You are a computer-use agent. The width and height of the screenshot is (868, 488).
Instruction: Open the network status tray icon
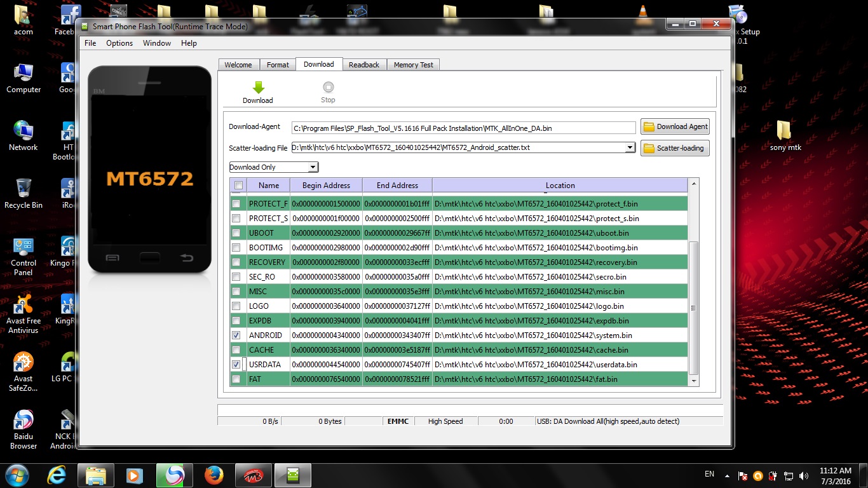(789, 475)
